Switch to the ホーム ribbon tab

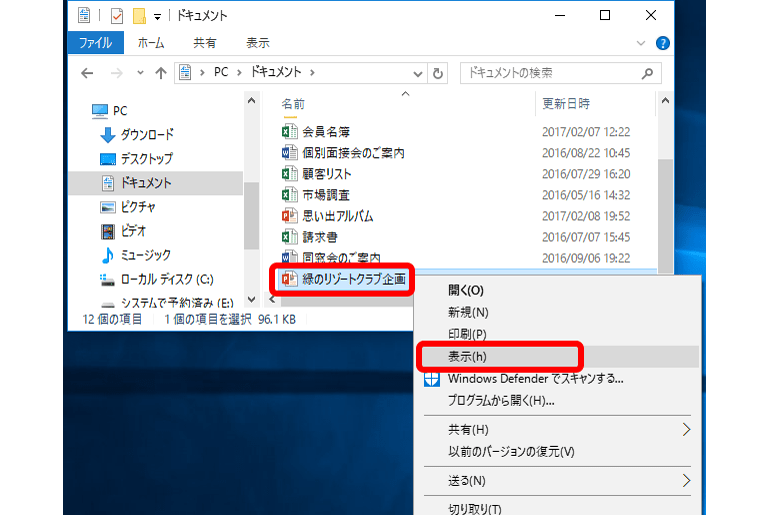tap(151, 43)
